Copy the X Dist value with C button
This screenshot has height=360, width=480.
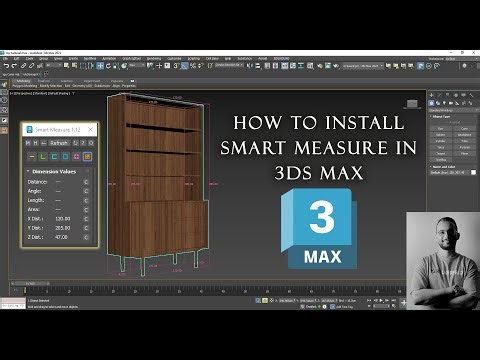(x=86, y=219)
